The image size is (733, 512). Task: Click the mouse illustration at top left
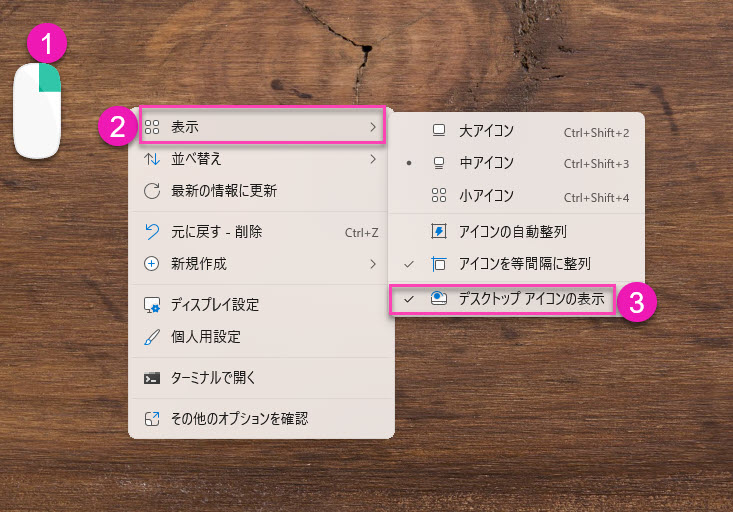click(37, 112)
